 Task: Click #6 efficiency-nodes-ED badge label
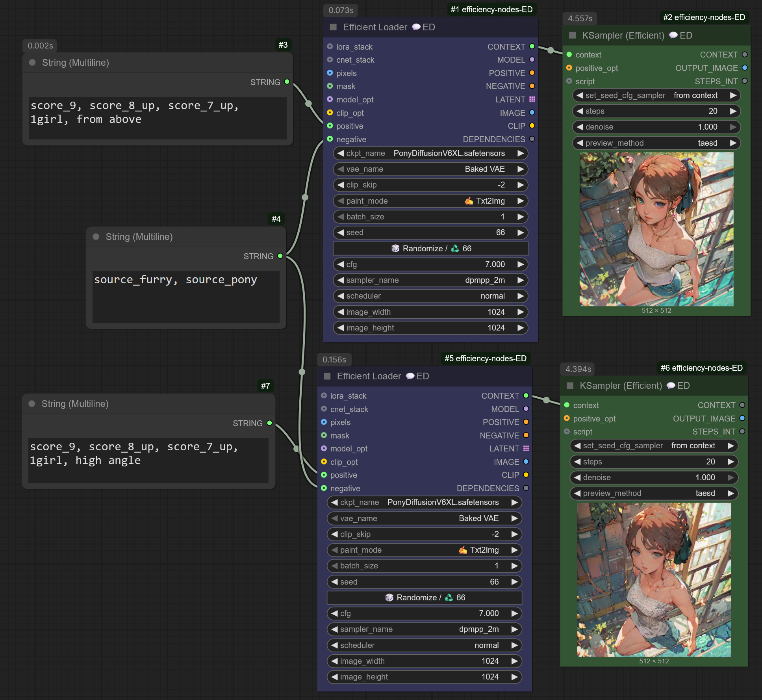[x=701, y=368]
